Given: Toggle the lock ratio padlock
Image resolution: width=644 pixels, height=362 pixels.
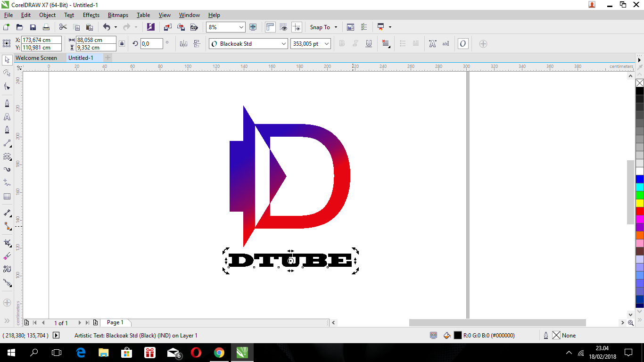Looking at the screenshot, I should [x=122, y=44].
